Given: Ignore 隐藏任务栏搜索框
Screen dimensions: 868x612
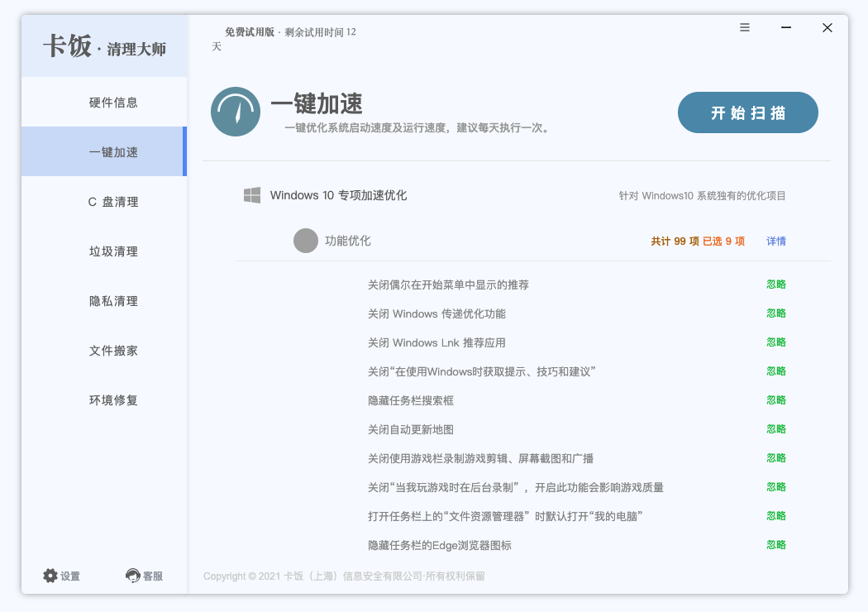Looking at the screenshot, I should (776, 400).
